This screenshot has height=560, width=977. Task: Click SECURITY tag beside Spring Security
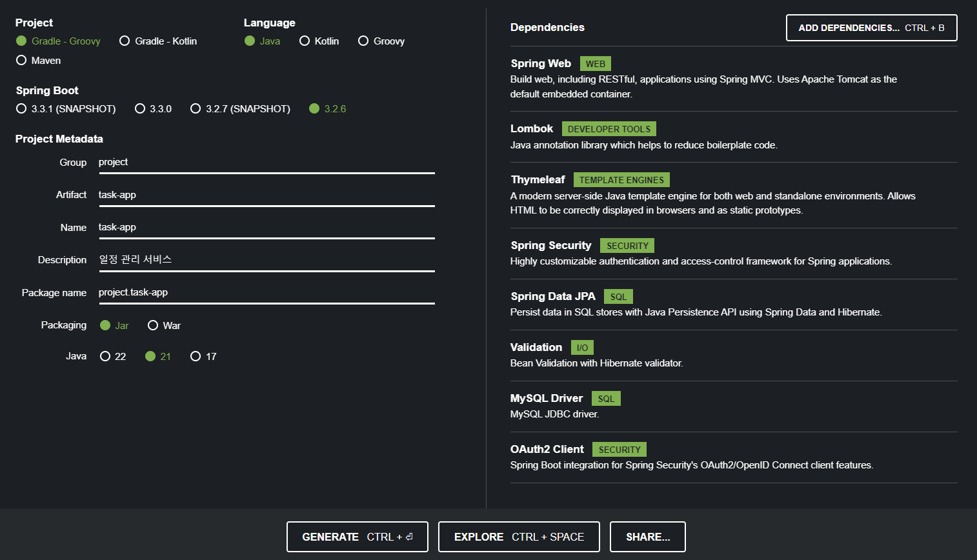coord(627,246)
